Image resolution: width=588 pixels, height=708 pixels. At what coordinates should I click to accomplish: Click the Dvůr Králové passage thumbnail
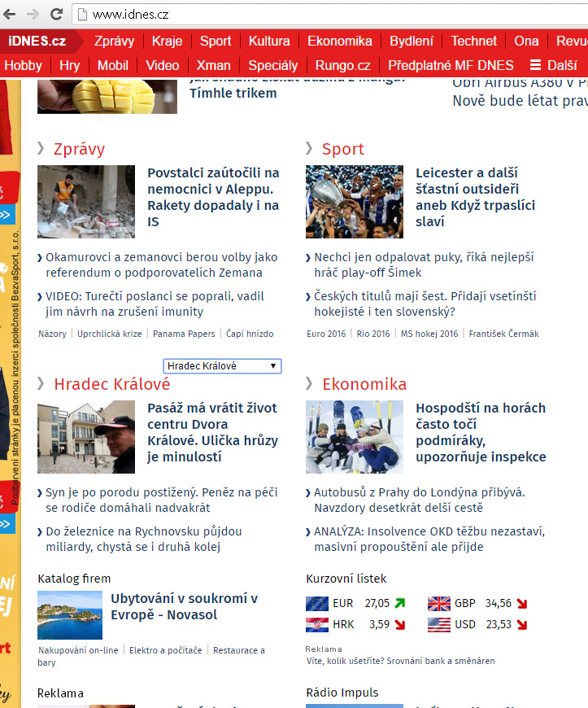(x=86, y=437)
